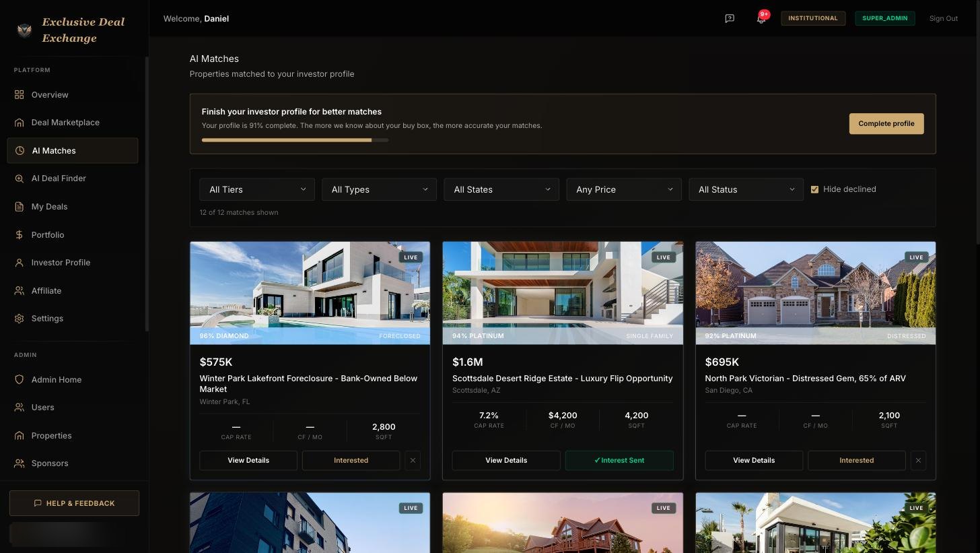The height and width of the screenshot is (553, 980).
Task: Click the Affiliate people icon
Action: 20,291
